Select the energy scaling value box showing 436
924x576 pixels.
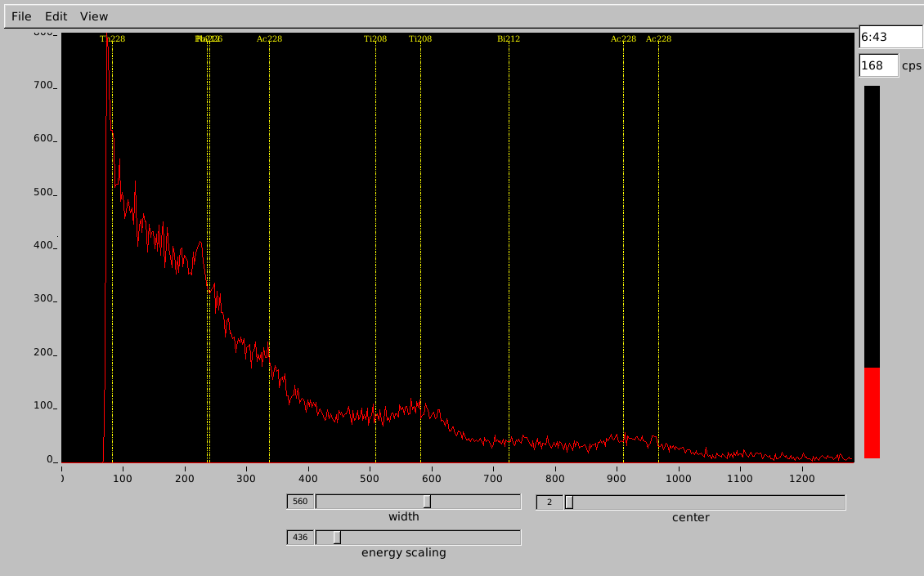[300, 537]
